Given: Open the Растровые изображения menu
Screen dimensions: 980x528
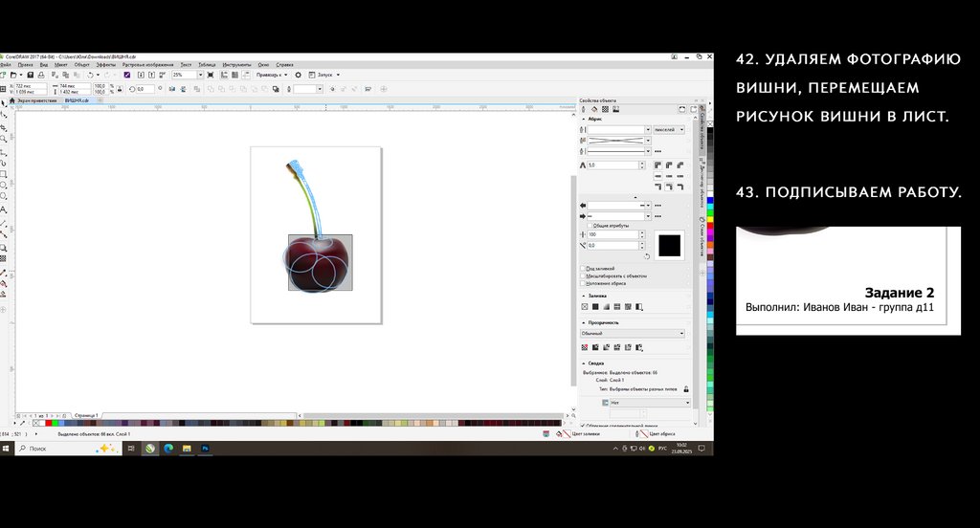Looking at the screenshot, I should click(x=147, y=64).
